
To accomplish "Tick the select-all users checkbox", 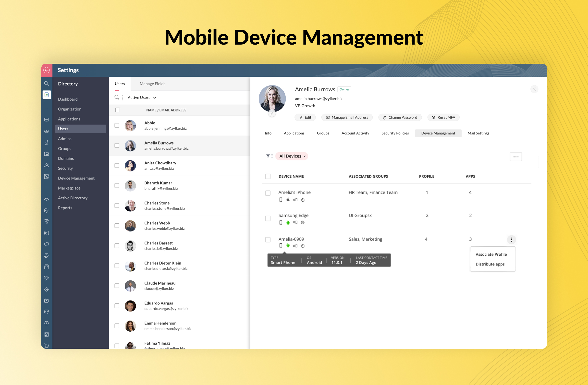I will [118, 110].
